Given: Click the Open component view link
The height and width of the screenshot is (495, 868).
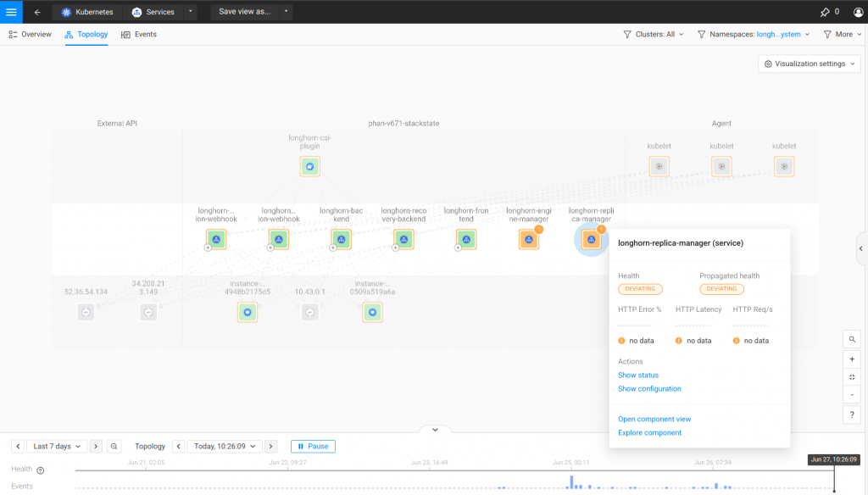Looking at the screenshot, I should click(x=654, y=419).
